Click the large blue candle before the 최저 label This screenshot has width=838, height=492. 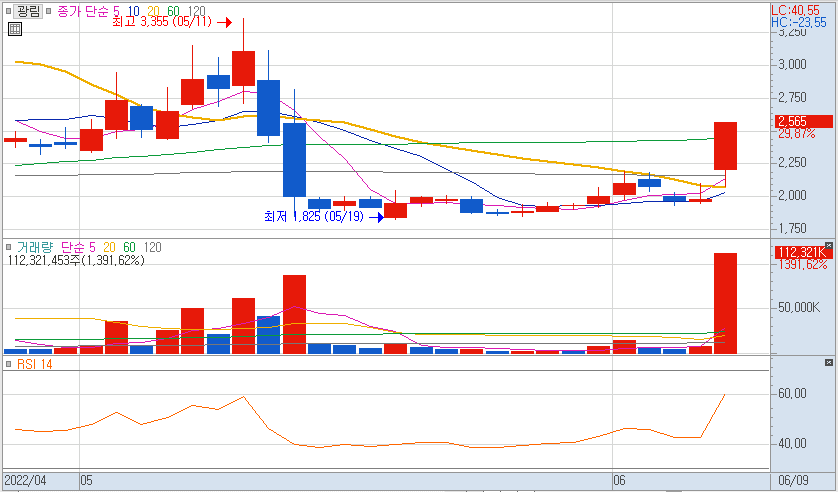294,160
